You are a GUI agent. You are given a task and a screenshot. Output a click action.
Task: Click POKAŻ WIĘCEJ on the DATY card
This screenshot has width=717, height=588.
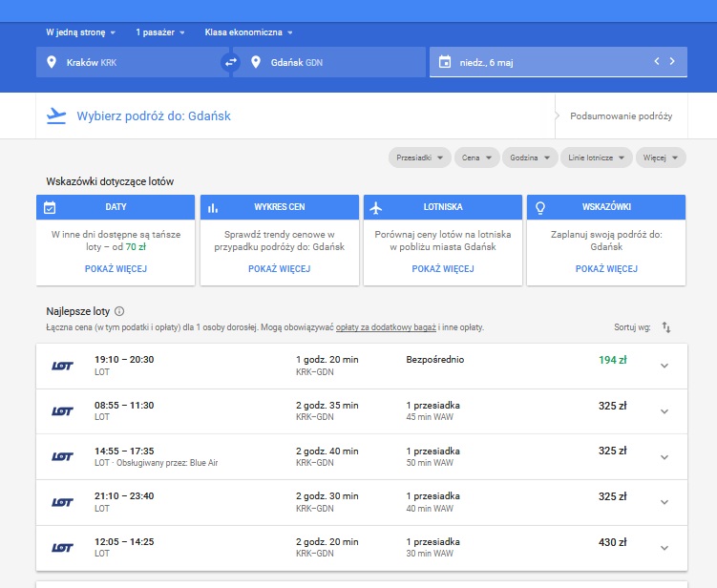pyautogui.click(x=116, y=269)
